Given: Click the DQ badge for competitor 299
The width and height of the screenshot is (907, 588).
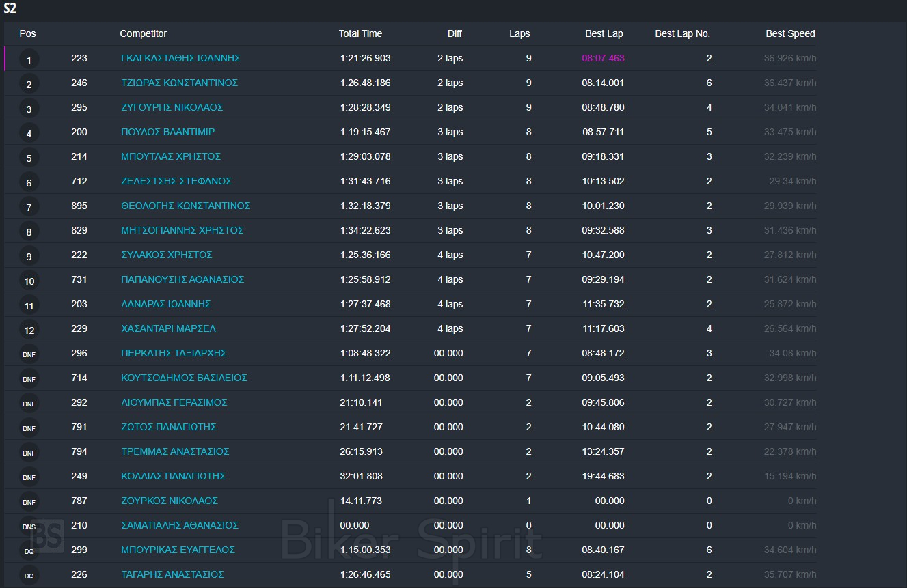Looking at the screenshot, I should click(29, 551).
